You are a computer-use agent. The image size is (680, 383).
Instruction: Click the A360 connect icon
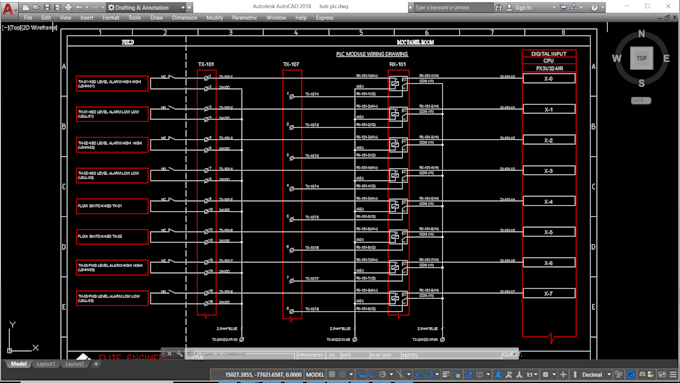tap(574, 7)
